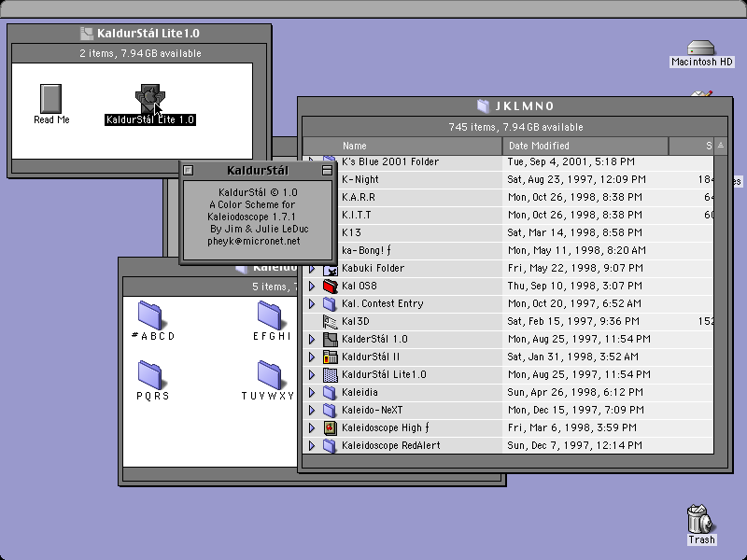Click the "2 items, 7.94 GB available" status text
The width and height of the screenshot is (747, 560).
(x=140, y=53)
